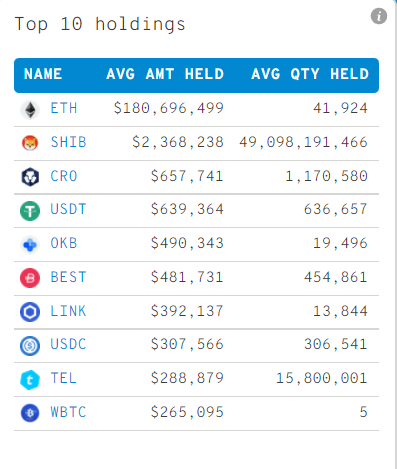The height and width of the screenshot is (469, 397).
Task: Open the SHIB token link
Action: (x=68, y=142)
